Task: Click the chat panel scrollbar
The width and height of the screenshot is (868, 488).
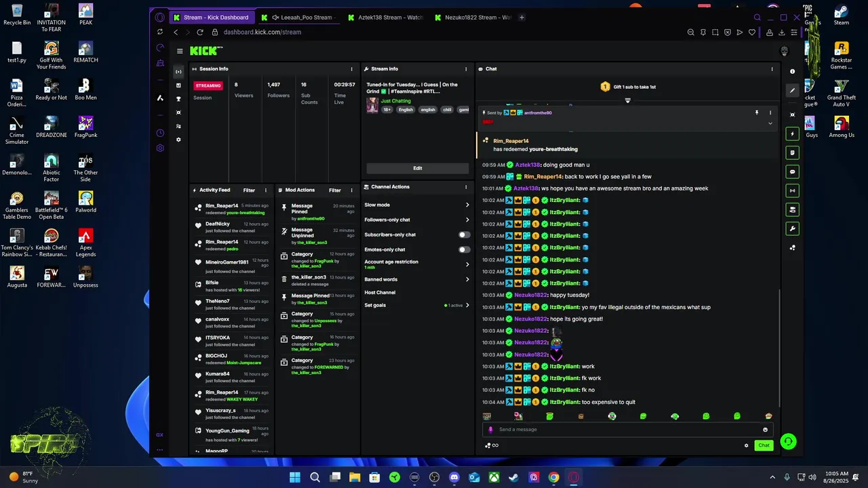Action: click(780, 349)
